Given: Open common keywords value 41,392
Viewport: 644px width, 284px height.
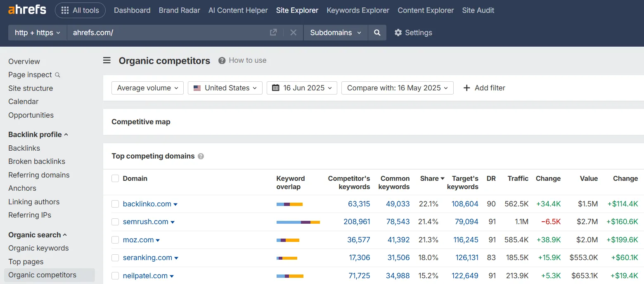Looking at the screenshot, I should [398, 240].
